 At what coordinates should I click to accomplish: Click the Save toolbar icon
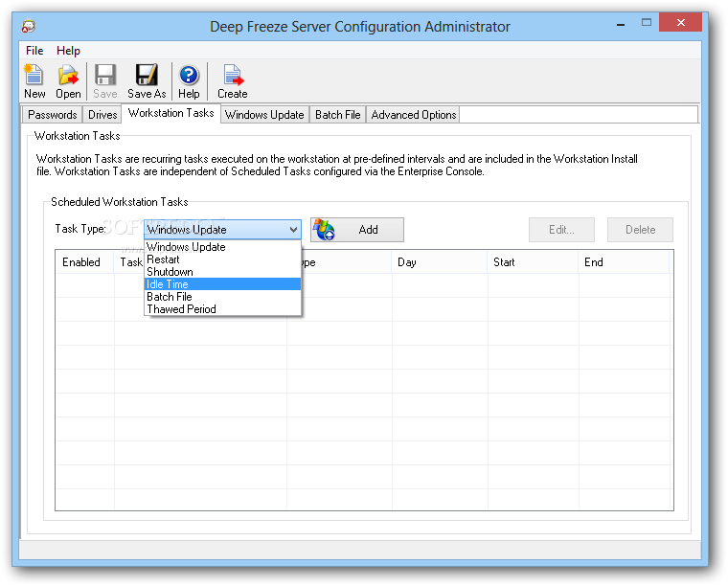tap(105, 81)
